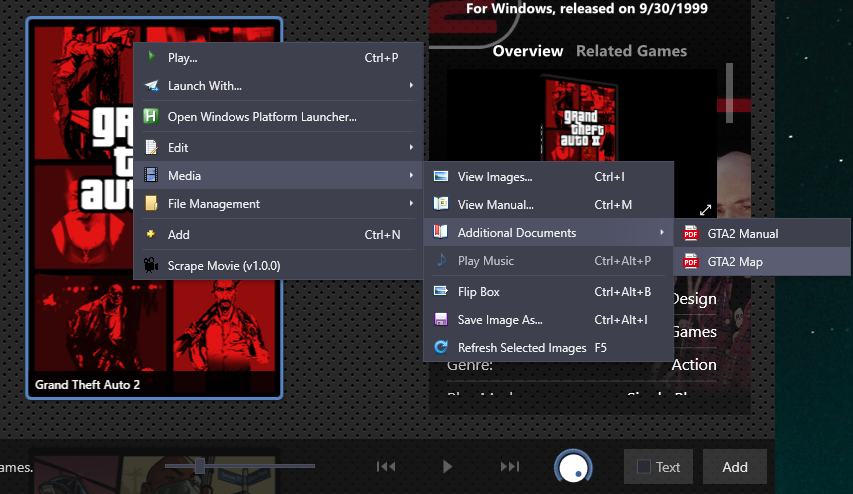This screenshot has height=494, width=853.
Task: Click the File Management folder icon
Action: (x=151, y=203)
